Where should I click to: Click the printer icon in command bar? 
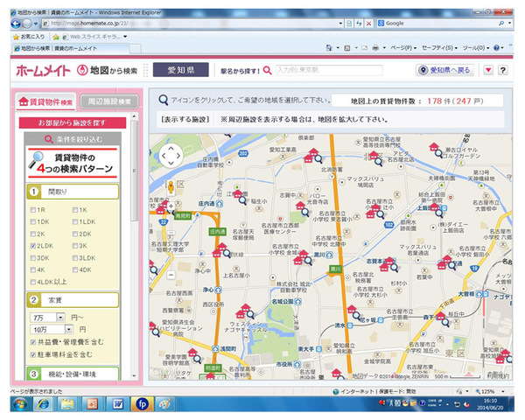[375, 48]
